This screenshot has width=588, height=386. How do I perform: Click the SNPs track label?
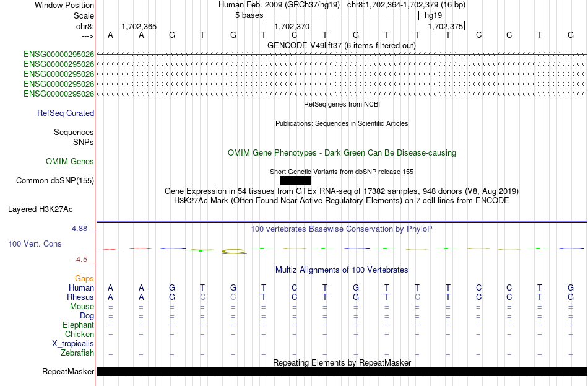pyautogui.click(x=84, y=142)
